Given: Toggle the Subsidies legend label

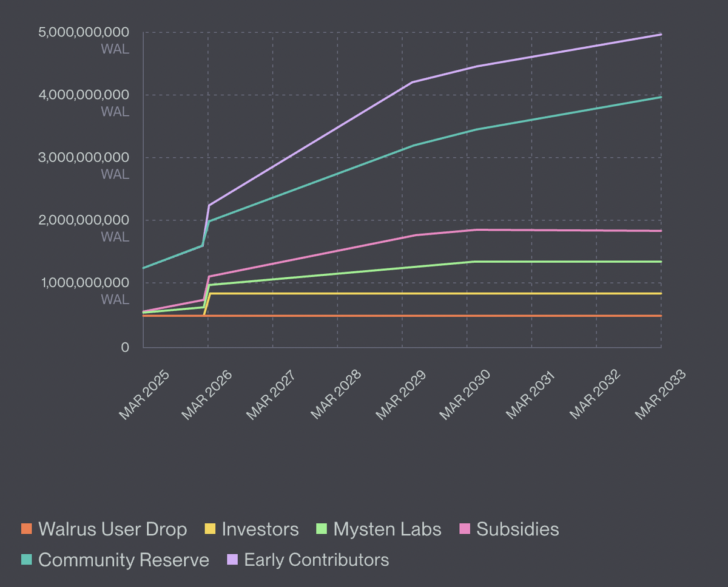Looking at the screenshot, I should click(x=517, y=529).
